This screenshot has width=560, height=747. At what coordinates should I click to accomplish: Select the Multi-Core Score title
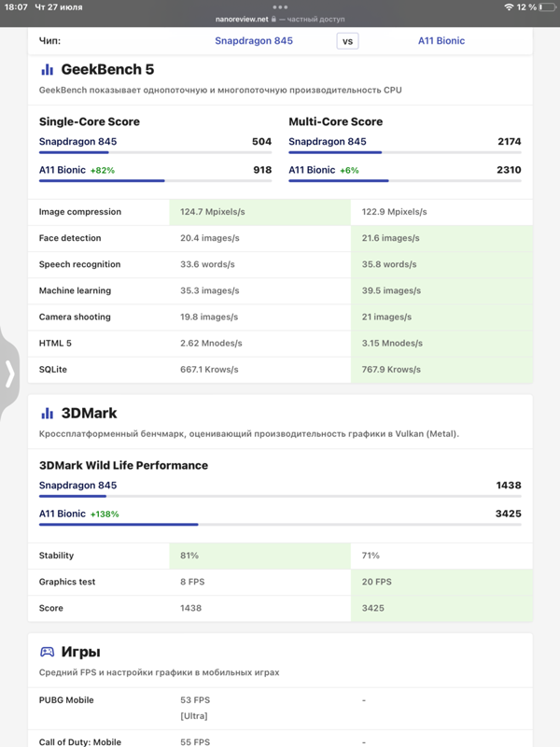pyautogui.click(x=336, y=121)
